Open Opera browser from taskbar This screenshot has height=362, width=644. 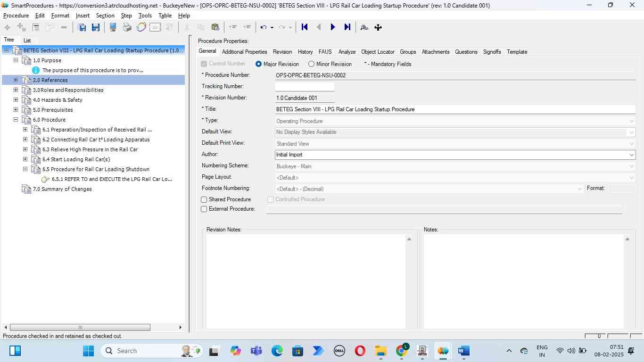pyautogui.click(x=360, y=351)
